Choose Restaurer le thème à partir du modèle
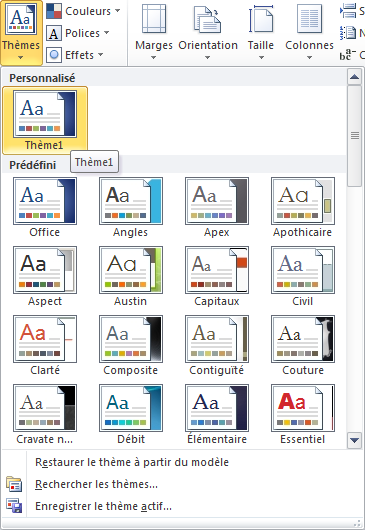Screen dimensions: 365x530 (132, 462)
